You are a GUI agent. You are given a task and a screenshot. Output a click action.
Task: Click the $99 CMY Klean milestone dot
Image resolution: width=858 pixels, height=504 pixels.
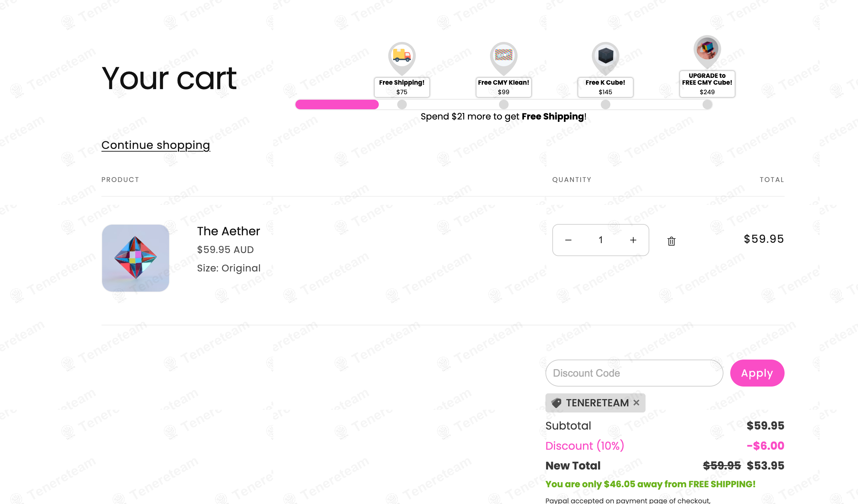(503, 104)
